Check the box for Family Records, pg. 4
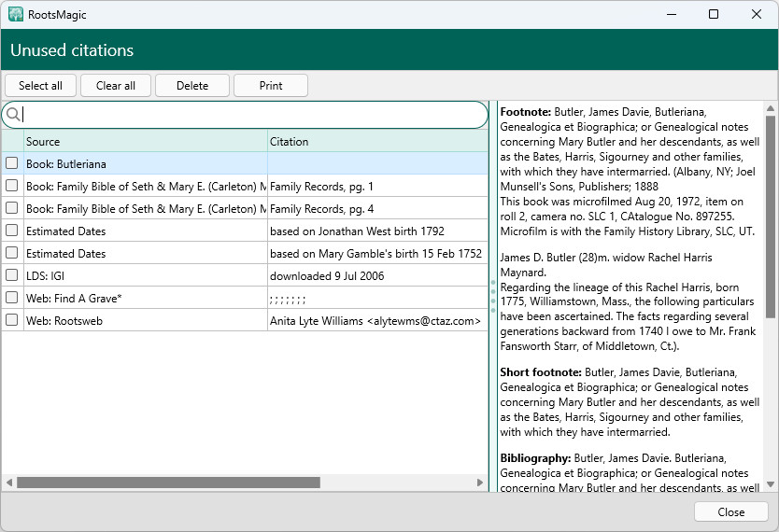This screenshot has width=779, height=532. [x=12, y=207]
